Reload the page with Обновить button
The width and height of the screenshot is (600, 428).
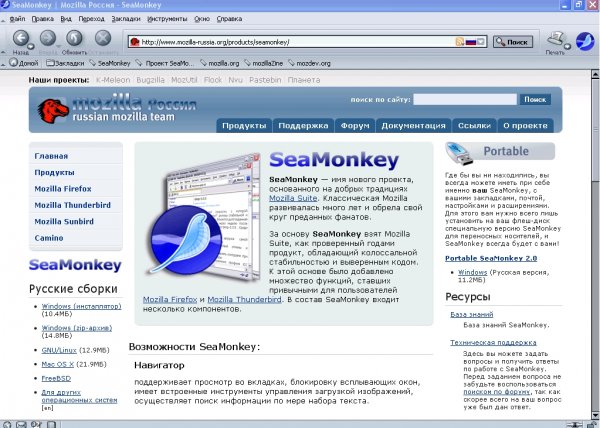tap(74, 38)
